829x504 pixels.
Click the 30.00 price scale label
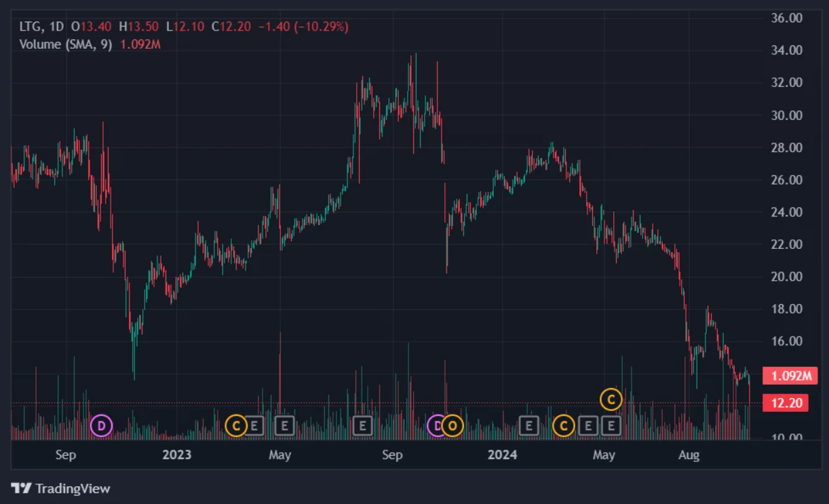[788, 115]
